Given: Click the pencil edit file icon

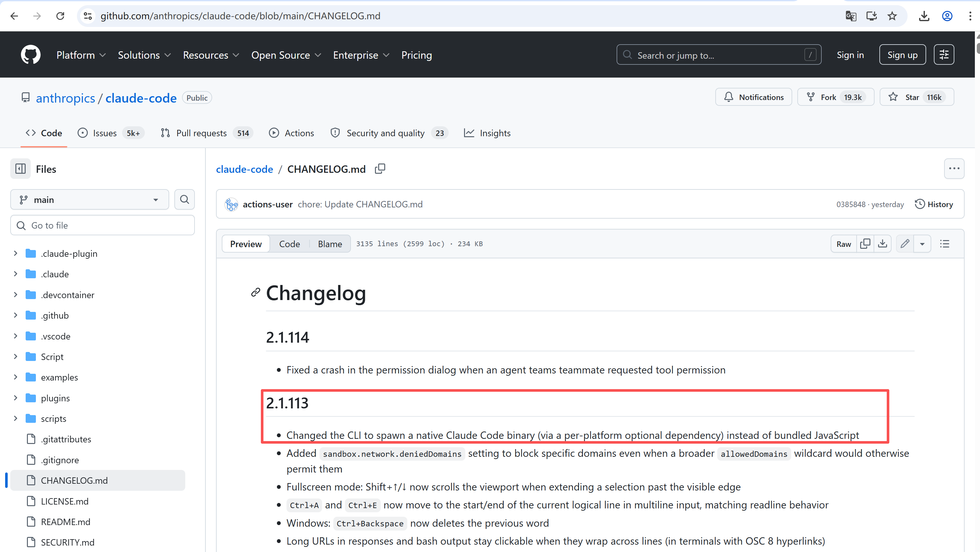Looking at the screenshot, I should 905,244.
